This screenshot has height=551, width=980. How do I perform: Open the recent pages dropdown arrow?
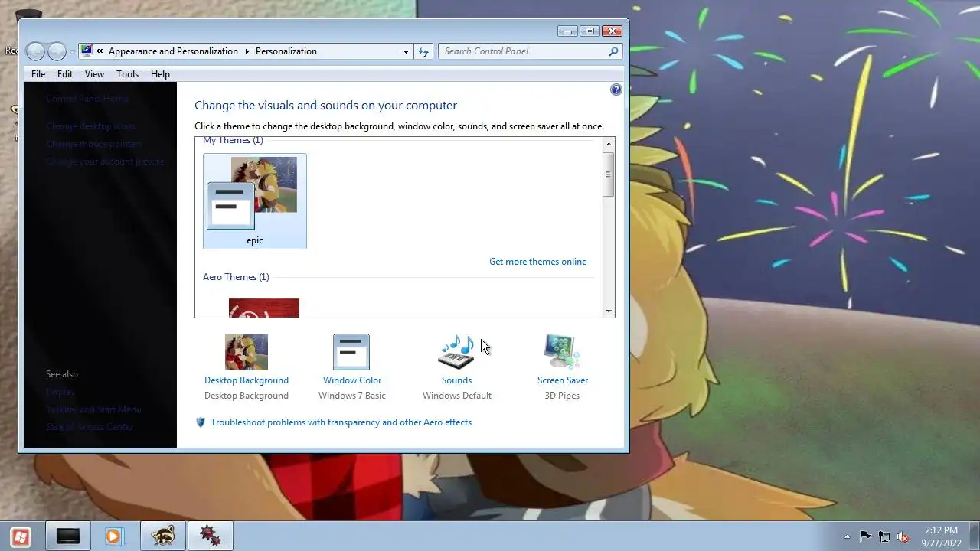pyautogui.click(x=73, y=52)
